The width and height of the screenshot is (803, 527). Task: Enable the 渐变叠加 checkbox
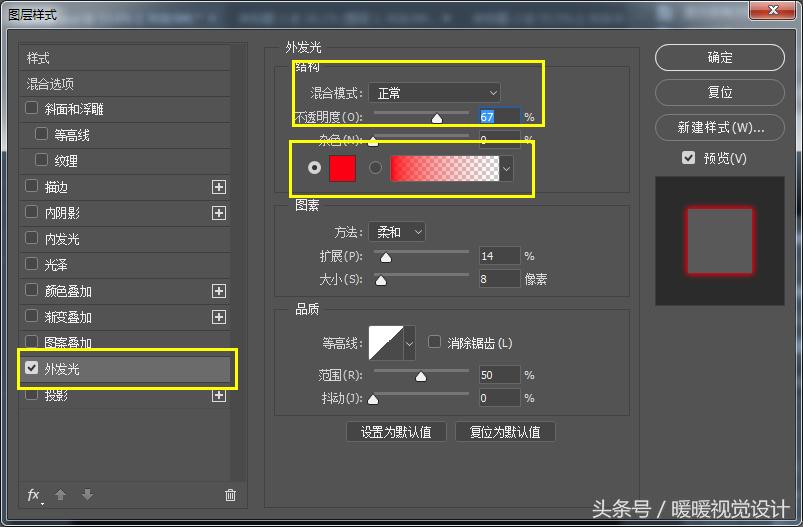tap(32, 316)
